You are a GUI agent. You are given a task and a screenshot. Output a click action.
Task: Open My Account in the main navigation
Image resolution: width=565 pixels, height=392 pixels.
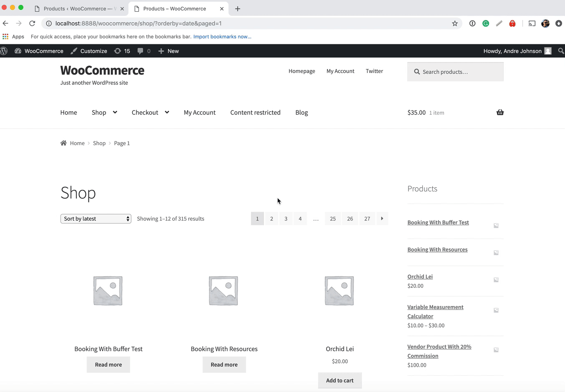[x=199, y=112]
